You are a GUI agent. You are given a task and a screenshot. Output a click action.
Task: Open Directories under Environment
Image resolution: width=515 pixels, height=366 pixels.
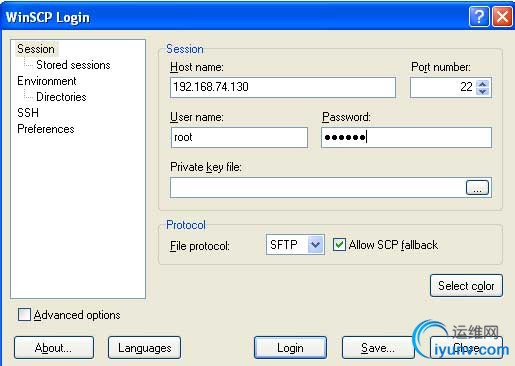[61, 97]
